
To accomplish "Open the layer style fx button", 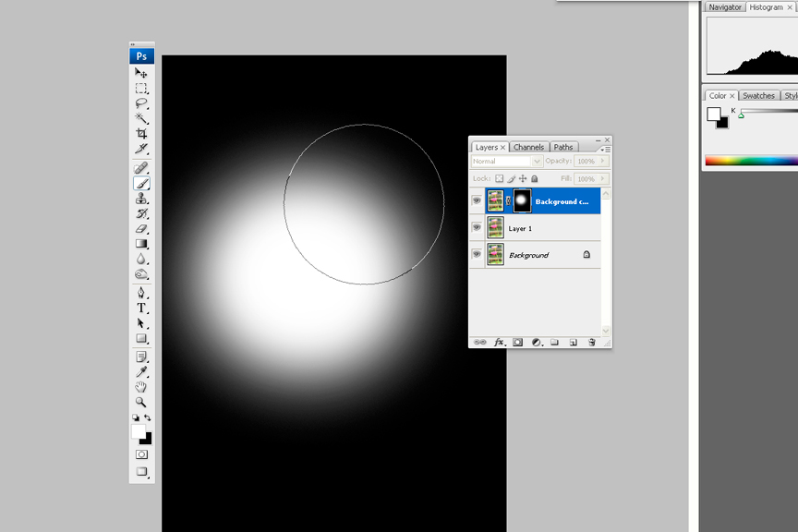I will (x=499, y=342).
